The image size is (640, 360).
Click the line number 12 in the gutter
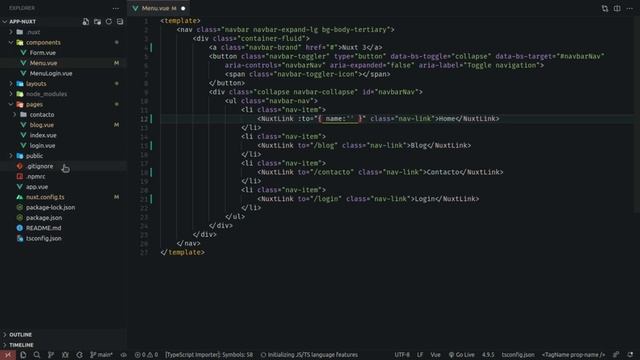[144, 119]
